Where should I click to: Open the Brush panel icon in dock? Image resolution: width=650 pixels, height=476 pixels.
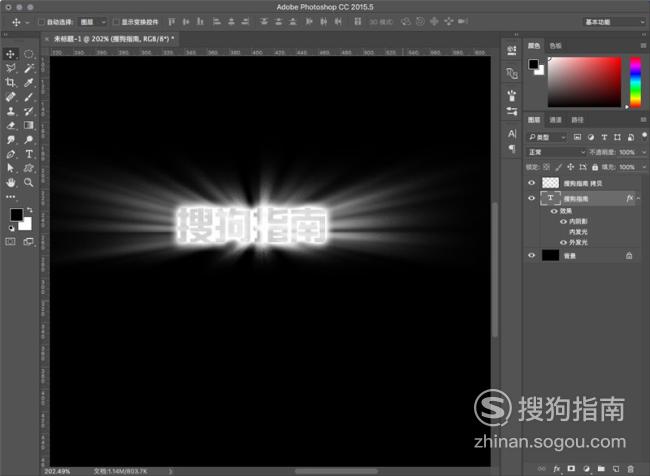tap(512, 96)
